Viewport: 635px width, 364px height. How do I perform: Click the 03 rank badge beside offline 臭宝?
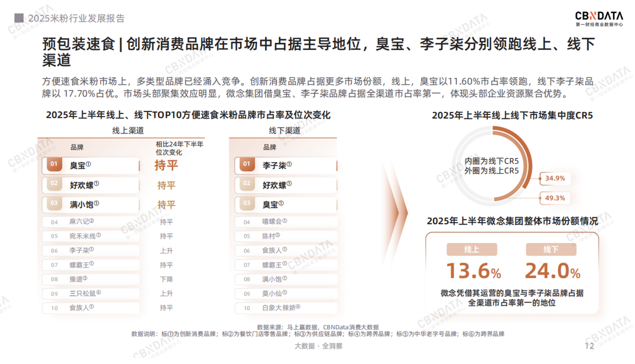(246, 203)
